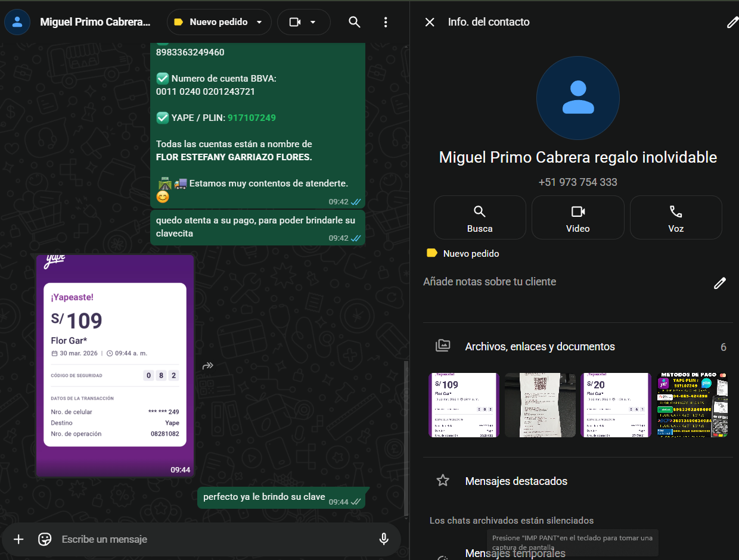Open the Yape S/ 109 payment image in chat
Image resolution: width=739 pixels, height=560 pixels.
(x=115, y=365)
